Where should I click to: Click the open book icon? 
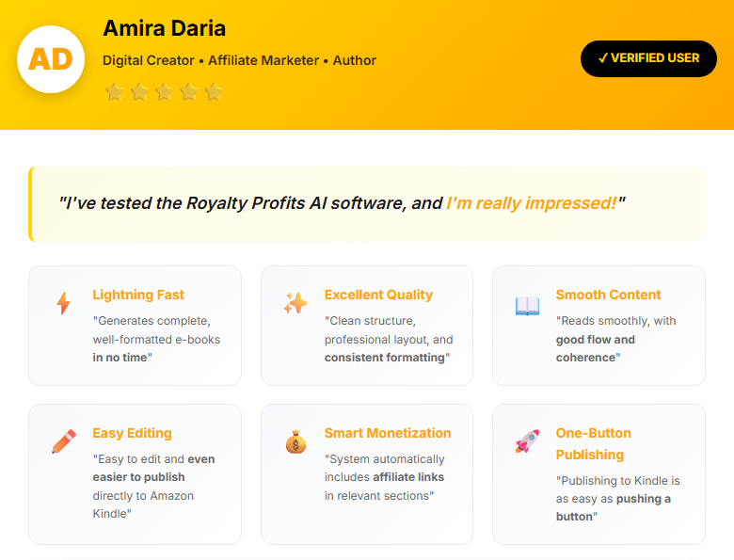click(527, 305)
